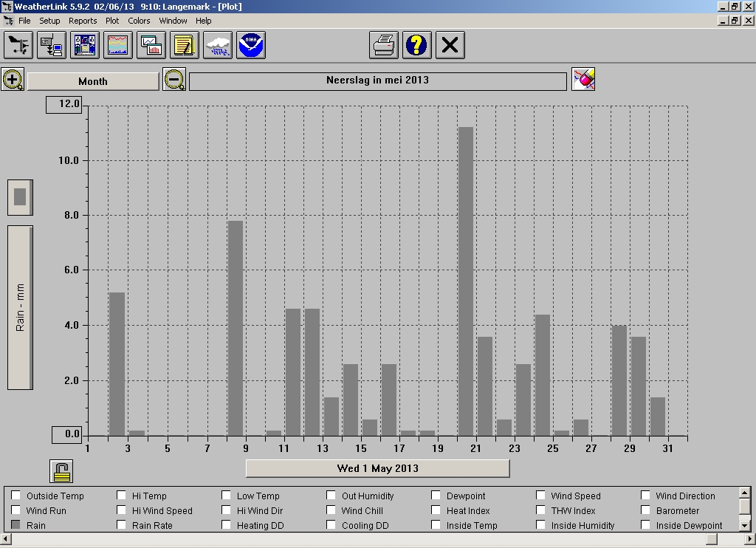This screenshot has height=548, width=756.
Task: Open the Plot window control menu icon
Action: point(7,21)
